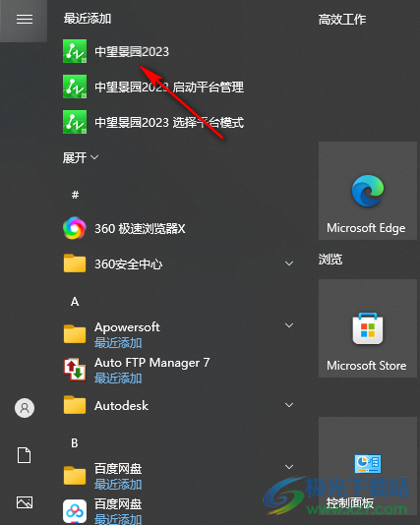Open the user account icon

tap(25, 408)
